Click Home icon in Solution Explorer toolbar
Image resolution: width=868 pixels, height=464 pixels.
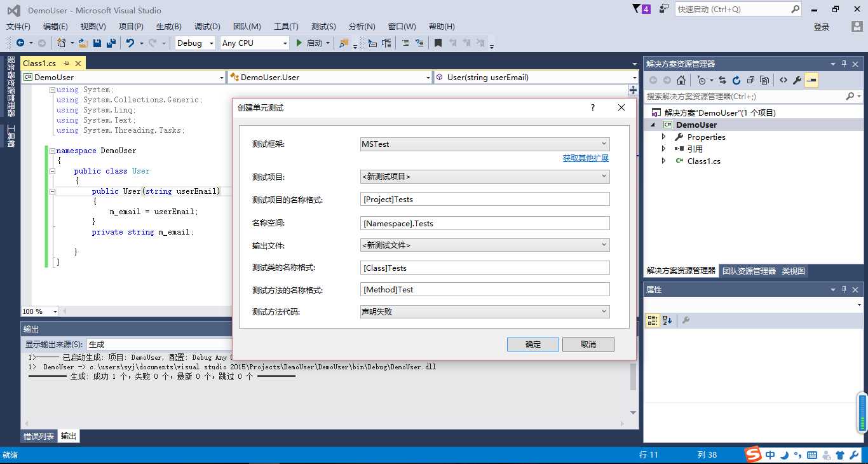pos(681,80)
